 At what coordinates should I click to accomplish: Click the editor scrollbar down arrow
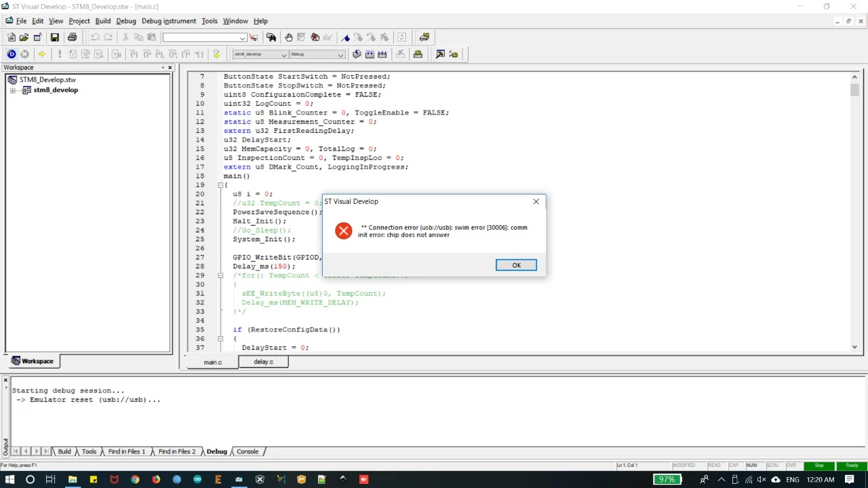[x=854, y=347]
